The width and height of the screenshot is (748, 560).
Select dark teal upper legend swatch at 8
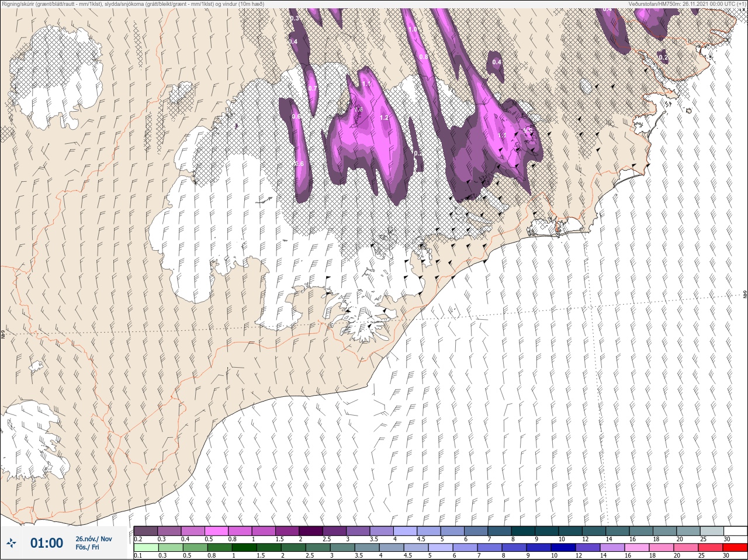click(x=524, y=531)
